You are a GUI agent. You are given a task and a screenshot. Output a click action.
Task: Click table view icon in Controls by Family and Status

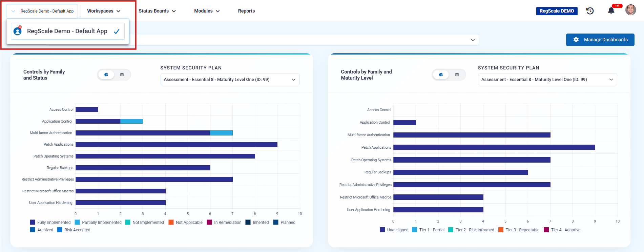coord(122,75)
